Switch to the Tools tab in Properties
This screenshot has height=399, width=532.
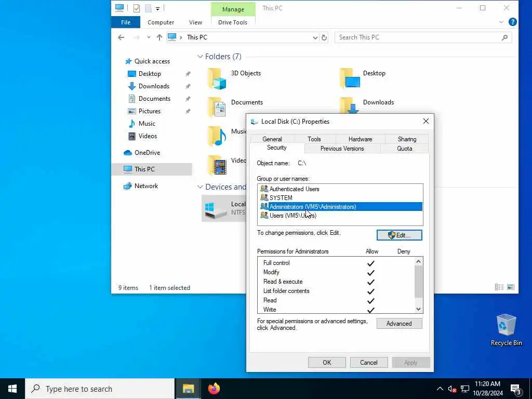click(314, 139)
